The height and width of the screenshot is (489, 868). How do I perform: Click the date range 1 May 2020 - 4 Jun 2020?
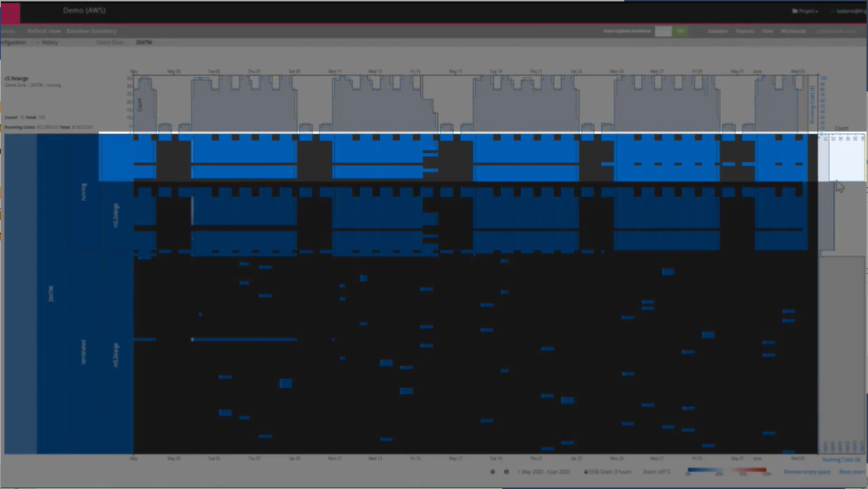544,472
